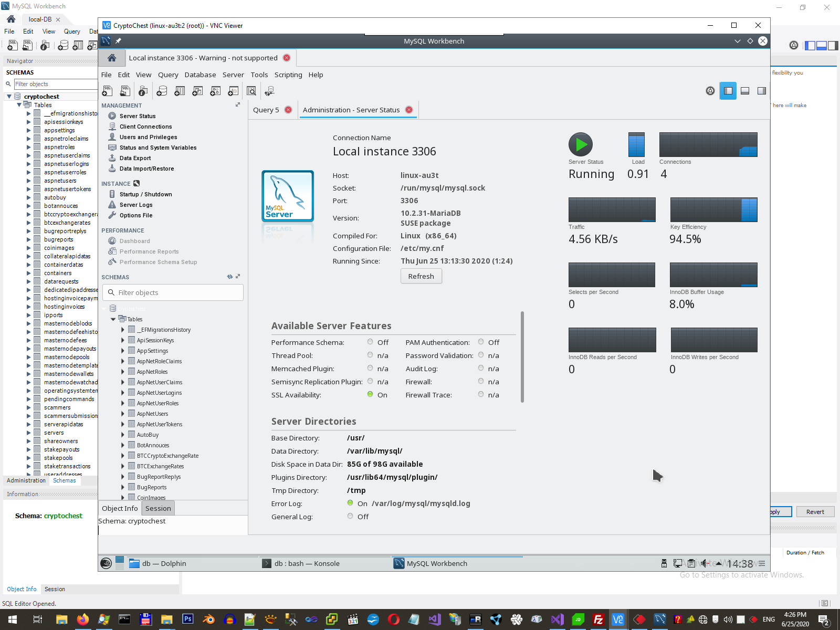
Task: Click the pin icon in the VNC desktop window title bar
Action: [118, 41]
